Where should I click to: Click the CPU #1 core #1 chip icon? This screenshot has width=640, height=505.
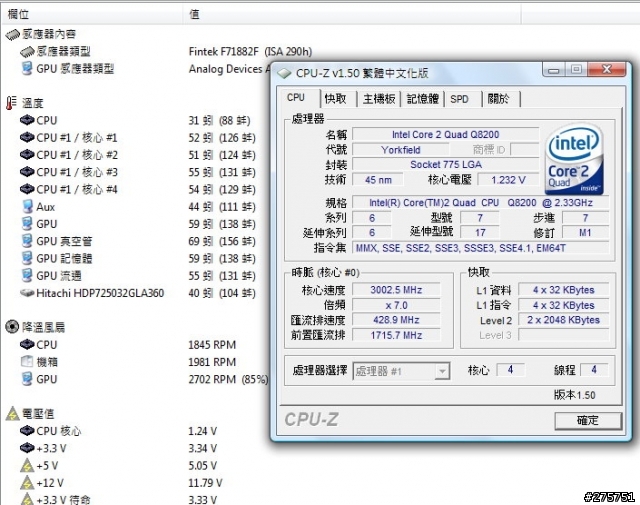click(27, 138)
